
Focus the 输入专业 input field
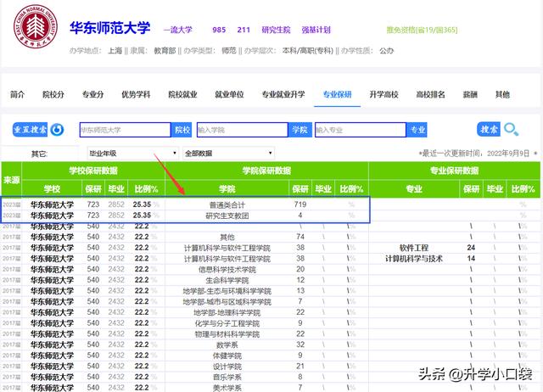pyautogui.click(x=361, y=130)
